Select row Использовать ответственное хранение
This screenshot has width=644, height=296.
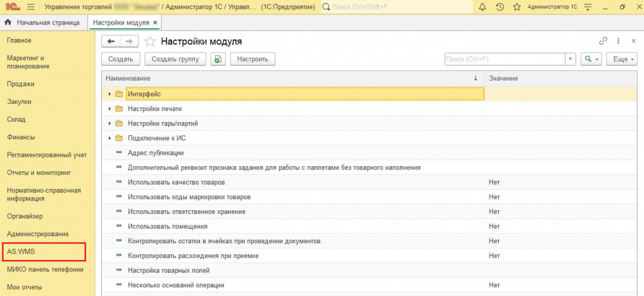click(370, 212)
